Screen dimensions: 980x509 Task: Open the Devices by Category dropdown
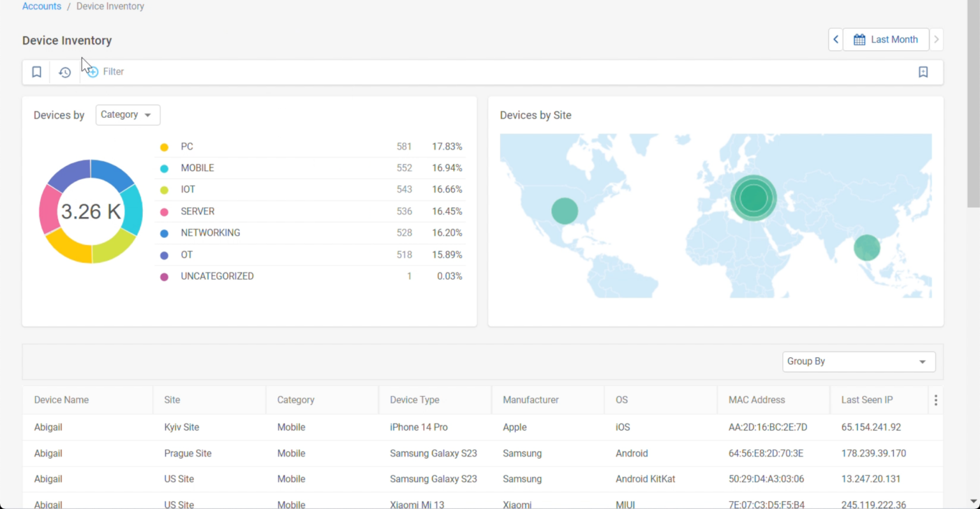(x=128, y=115)
